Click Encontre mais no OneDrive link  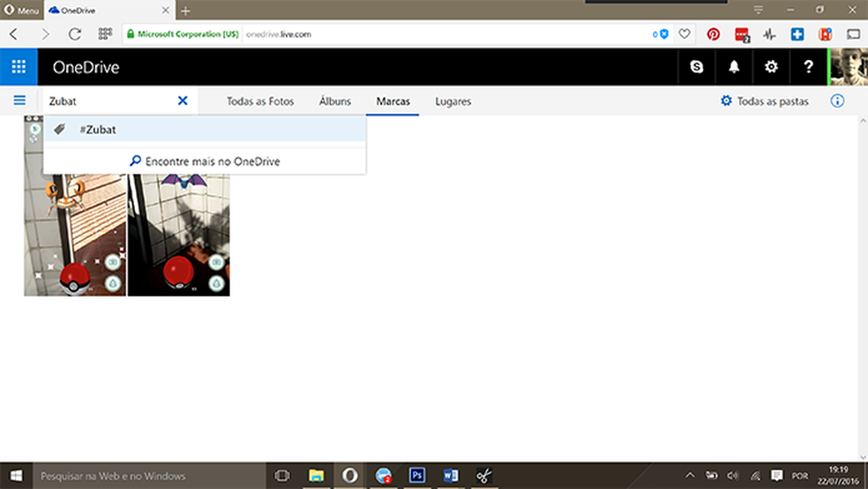click(205, 162)
